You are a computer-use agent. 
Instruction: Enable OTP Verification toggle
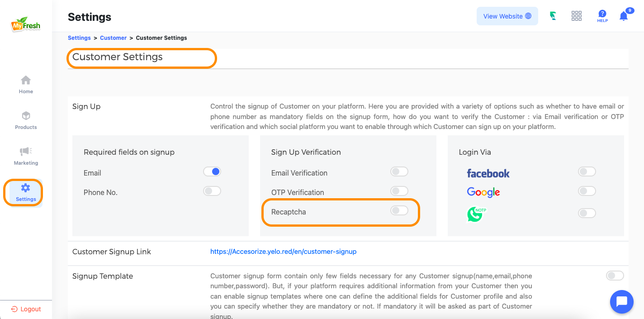coord(399,191)
